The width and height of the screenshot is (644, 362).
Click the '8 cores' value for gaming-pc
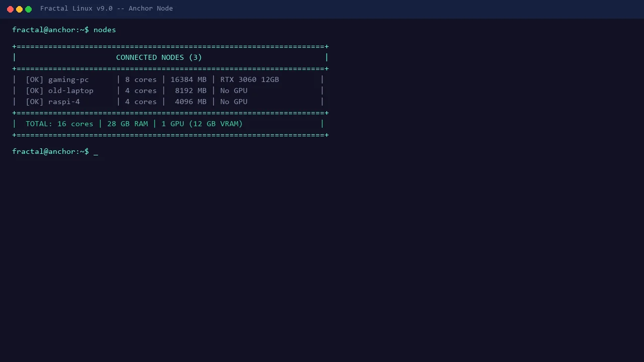[x=141, y=79]
